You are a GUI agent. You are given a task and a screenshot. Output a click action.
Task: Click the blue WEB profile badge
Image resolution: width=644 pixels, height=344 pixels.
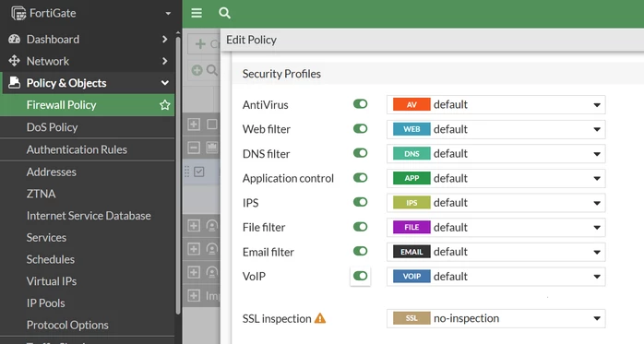411,129
